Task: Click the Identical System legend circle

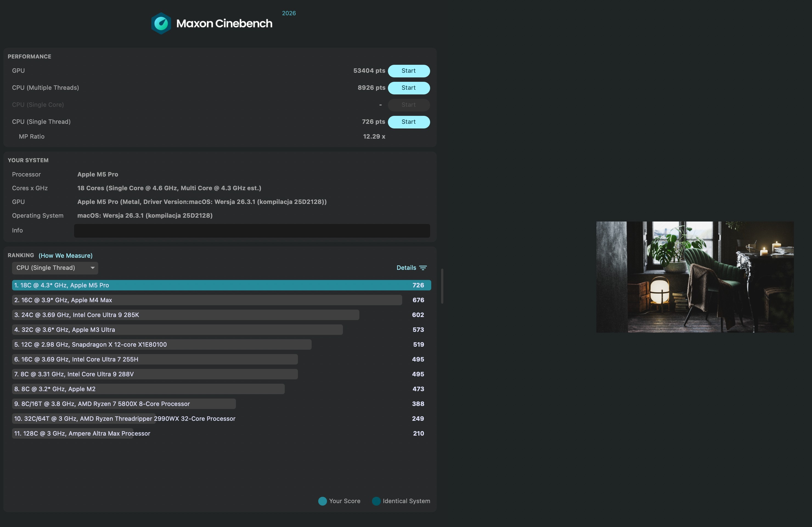Action: [x=376, y=501]
